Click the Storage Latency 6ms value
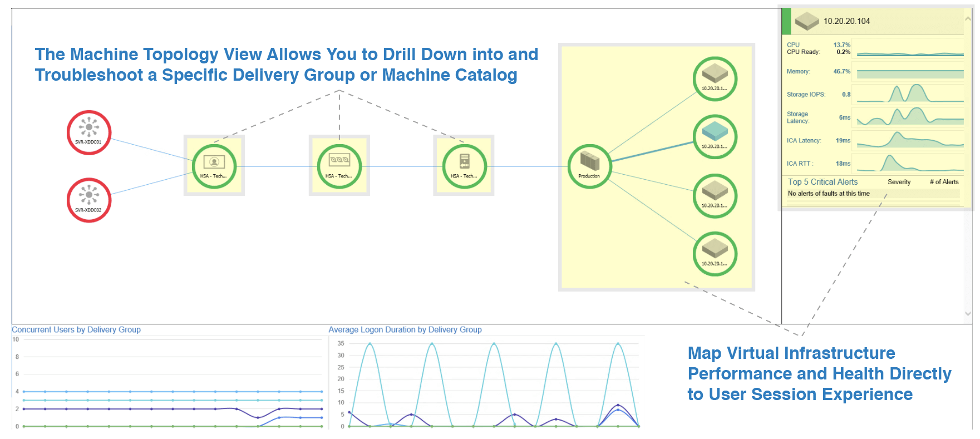980x439 pixels. point(844,117)
